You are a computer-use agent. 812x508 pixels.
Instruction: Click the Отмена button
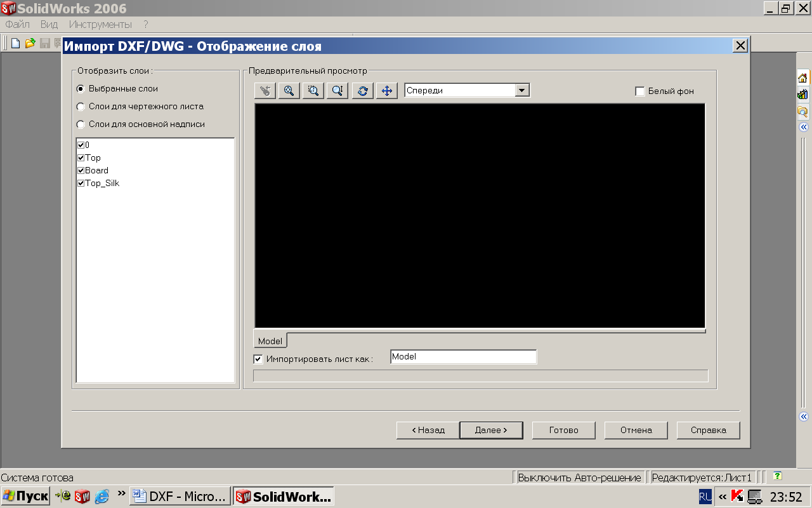click(x=636, y=430)
